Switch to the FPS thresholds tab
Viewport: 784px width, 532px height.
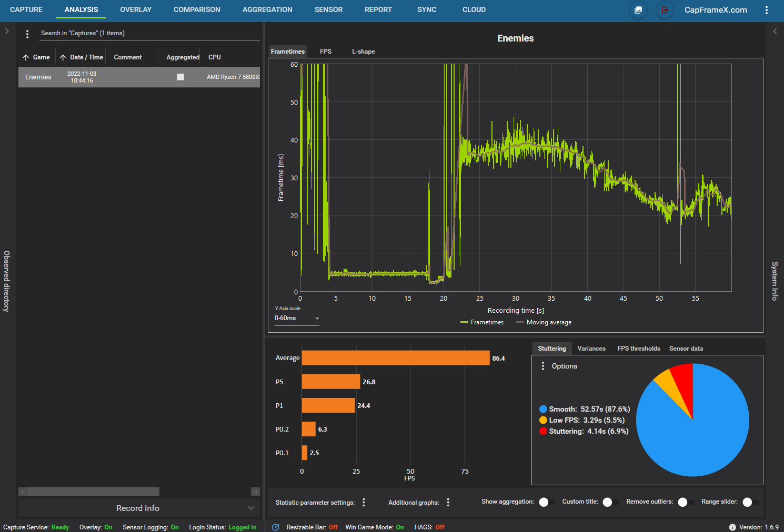[x=639, y=349]
